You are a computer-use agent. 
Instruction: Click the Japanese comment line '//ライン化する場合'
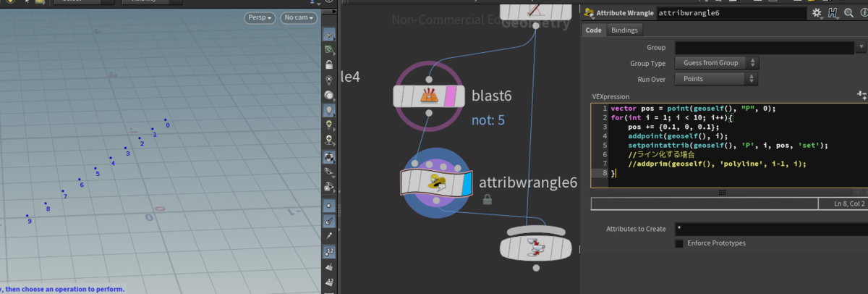[661, 154]
